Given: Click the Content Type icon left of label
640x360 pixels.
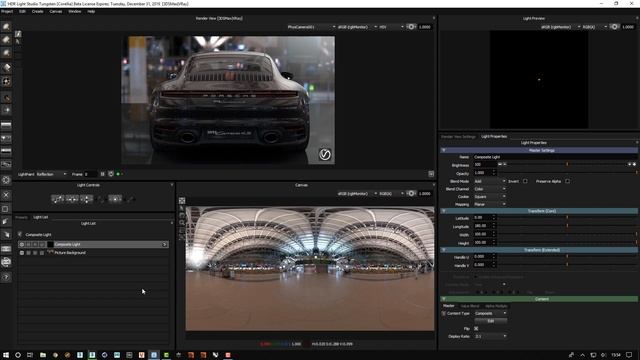Looking at the screenshot, I should coord(444,313).
